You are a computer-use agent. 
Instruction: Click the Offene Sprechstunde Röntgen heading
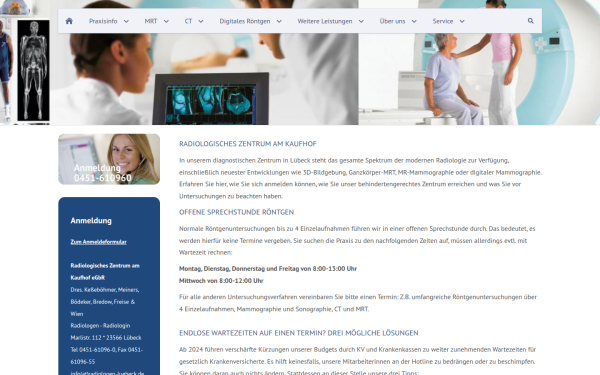click(x=236, y=212)
